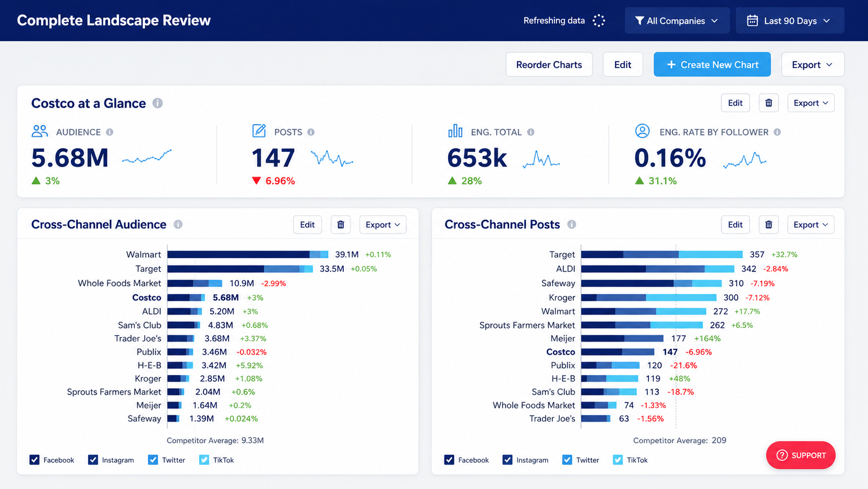Open the Support help button

point(801,455)
